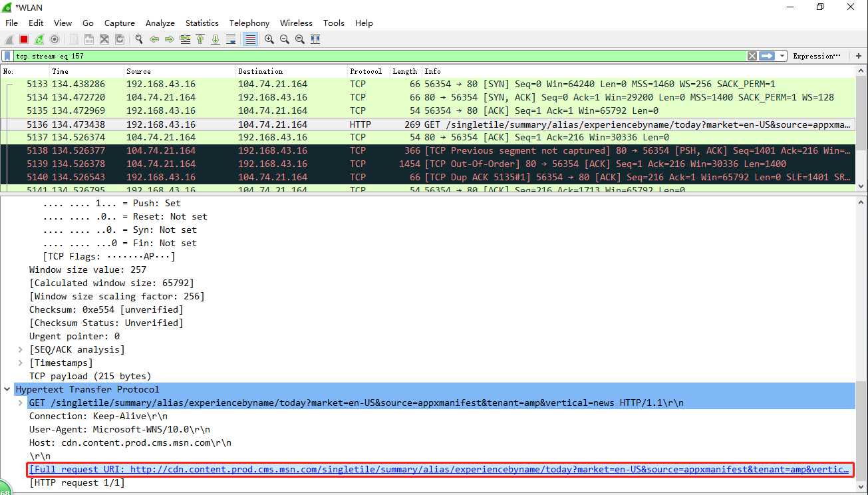Click the Resize Columns icon
Viewport: 868px width, 495px height.
pos(315,39)
